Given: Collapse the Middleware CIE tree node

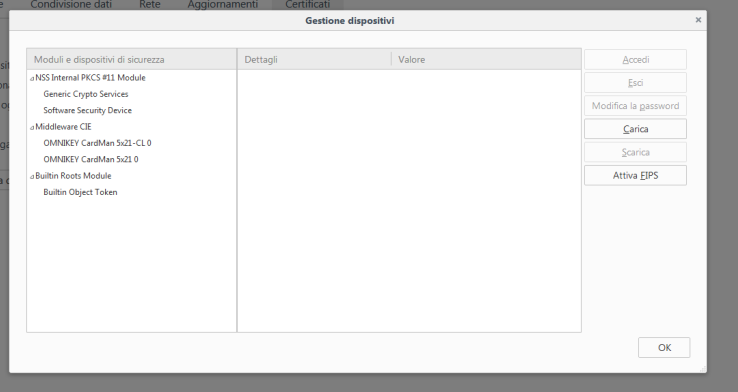Looking at the screenshot, I should point(32,128).
